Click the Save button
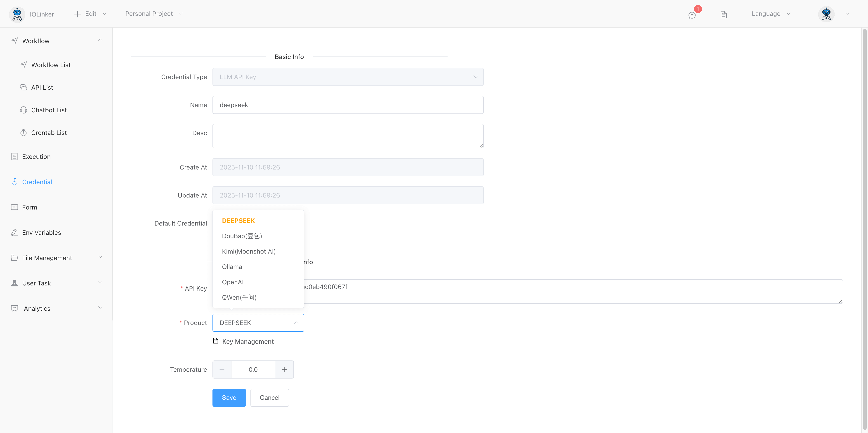Viewport: 868px width, 433px height. [229, 398]
